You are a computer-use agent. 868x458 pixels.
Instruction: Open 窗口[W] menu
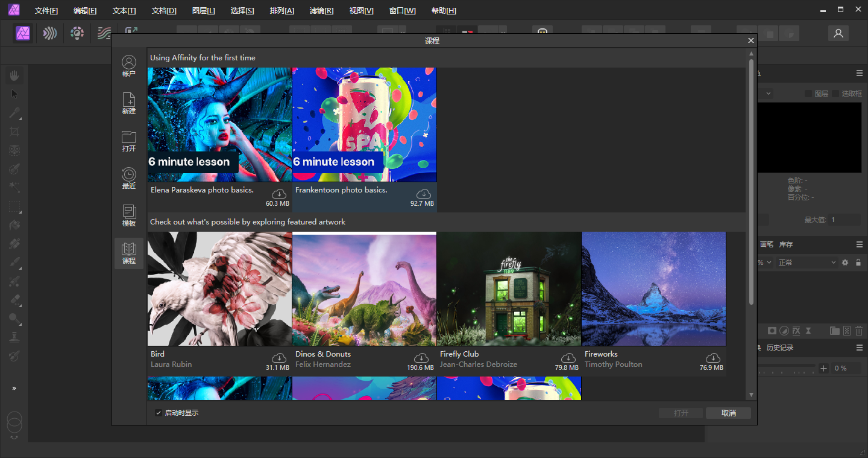coord(402,11)
